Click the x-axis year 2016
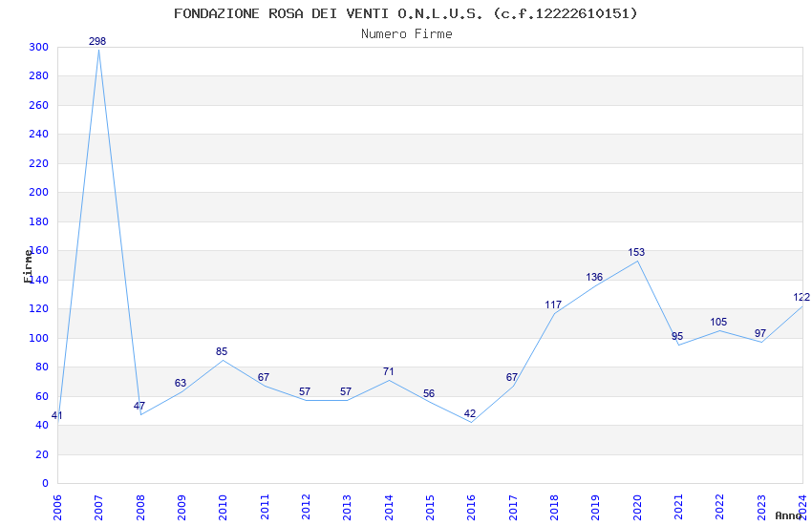 [471, 507]
